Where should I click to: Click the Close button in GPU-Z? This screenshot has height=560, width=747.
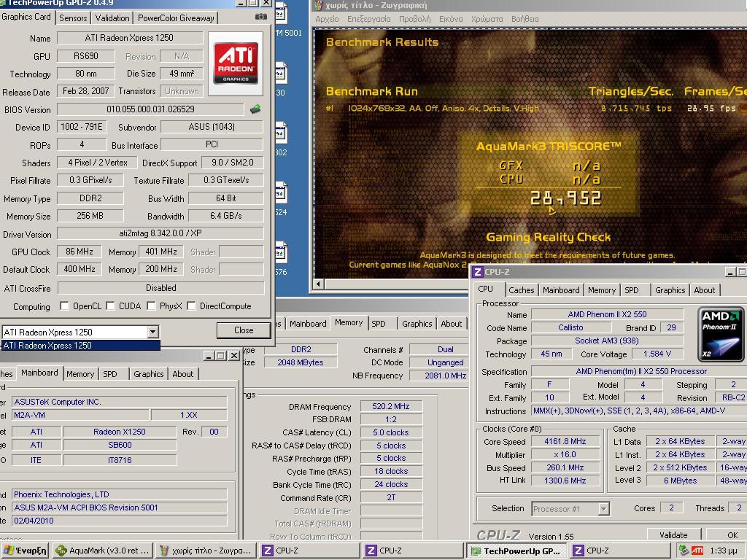click(x=244, y=330)
